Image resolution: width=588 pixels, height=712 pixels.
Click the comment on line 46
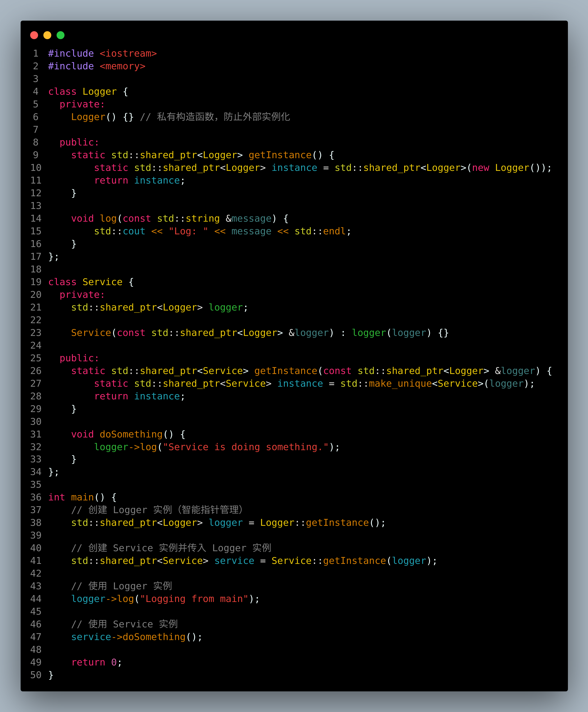(x=124, y=624)
